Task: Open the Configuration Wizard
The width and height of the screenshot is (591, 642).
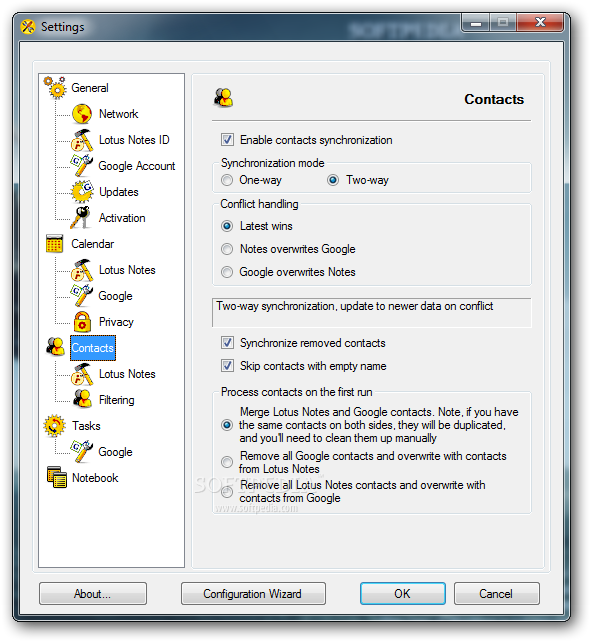Action: point(253,594)
